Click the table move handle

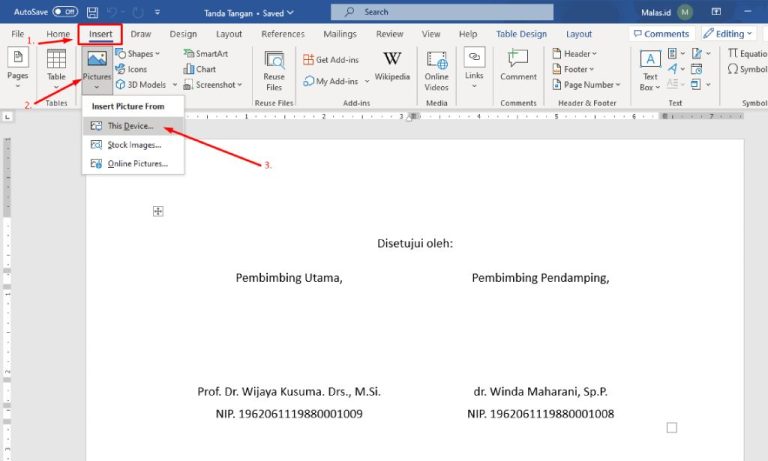158,211
